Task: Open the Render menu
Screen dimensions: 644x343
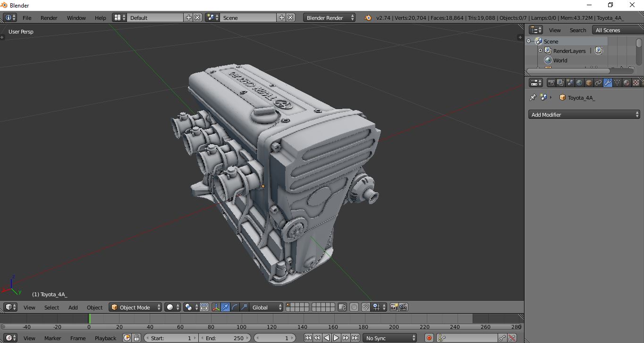Action: [49, 17]
